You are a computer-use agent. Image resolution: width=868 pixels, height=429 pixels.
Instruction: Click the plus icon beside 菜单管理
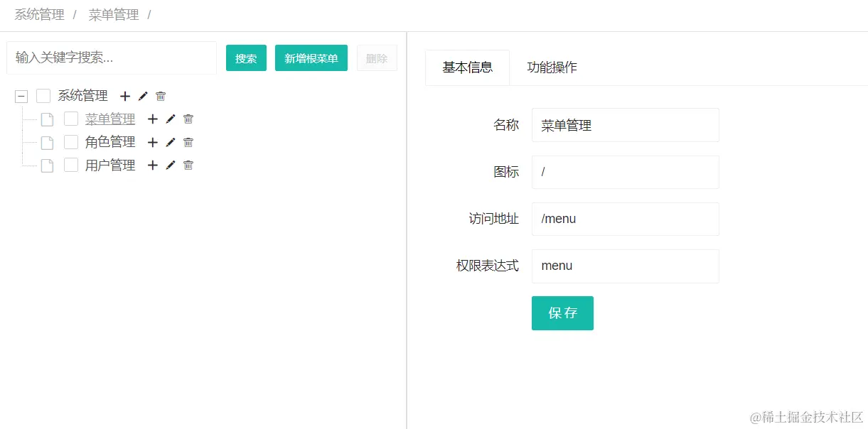pos(152,119)
